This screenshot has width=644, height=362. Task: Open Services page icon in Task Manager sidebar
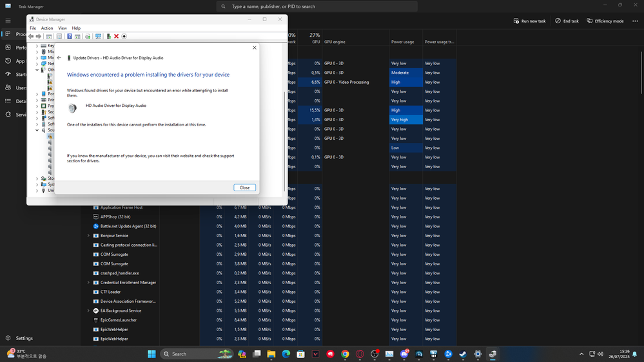pos(8,115)
